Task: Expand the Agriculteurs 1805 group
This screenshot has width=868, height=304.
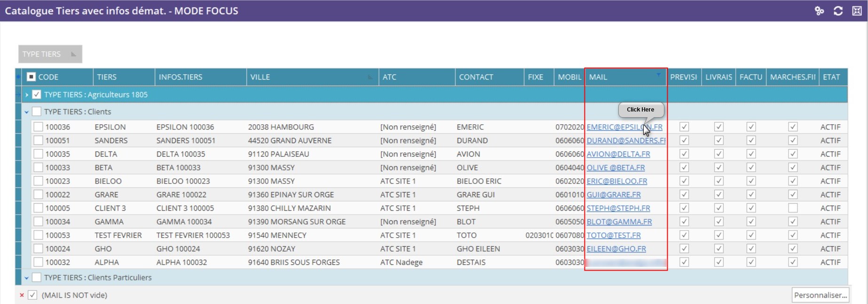Action: pyautogui.click(x=27, y=95)
